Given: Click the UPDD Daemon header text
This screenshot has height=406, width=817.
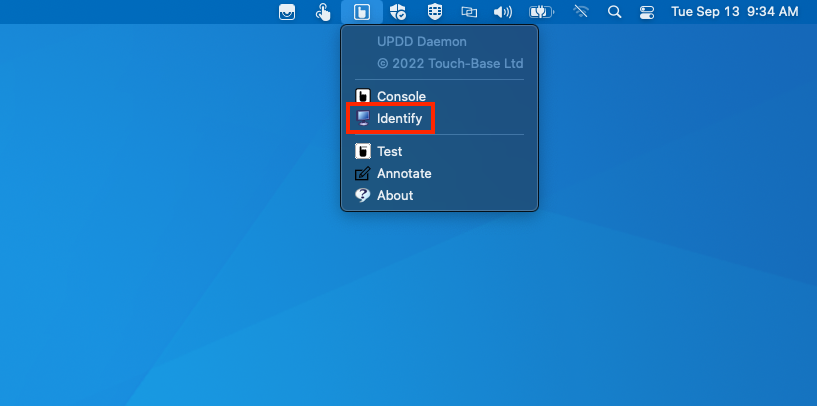Looking at the screenshot, I should pyautogui.click(x=422, y=42).
